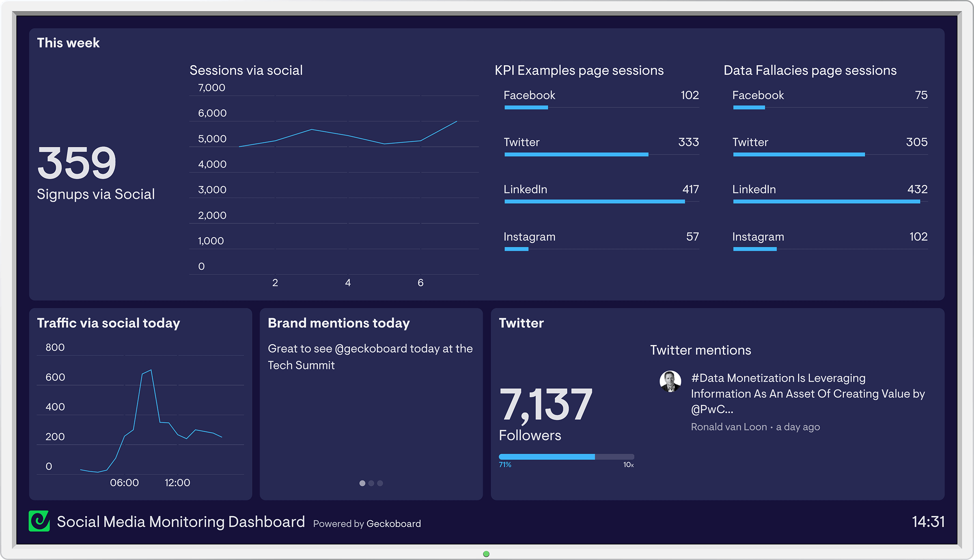The height and width of the screenshot is (560, 974).
Task: Click the 'Twitter mentions' heading
Action: (700, 350)
